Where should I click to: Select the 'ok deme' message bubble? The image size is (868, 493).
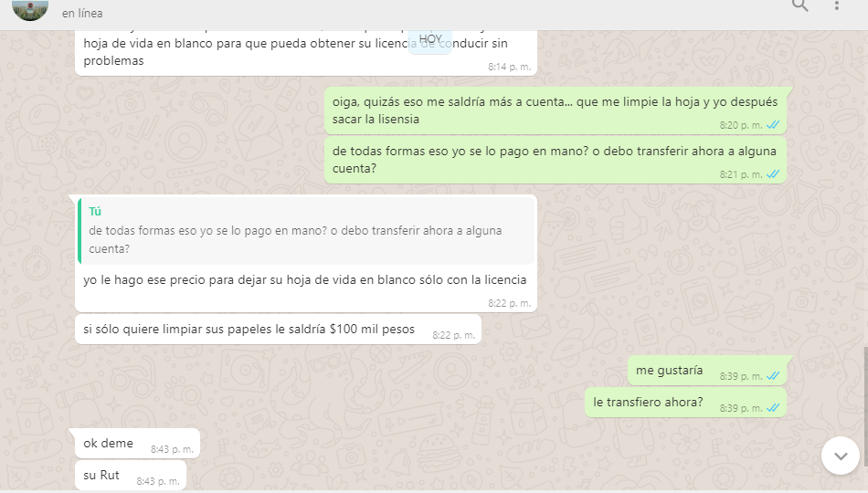pyautogui.click(x=137, y=443)
